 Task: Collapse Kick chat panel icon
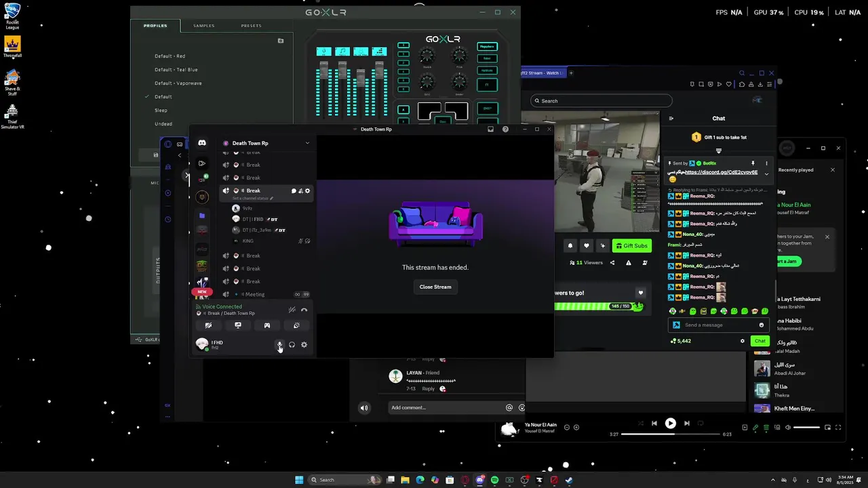(x=671, y=119)
